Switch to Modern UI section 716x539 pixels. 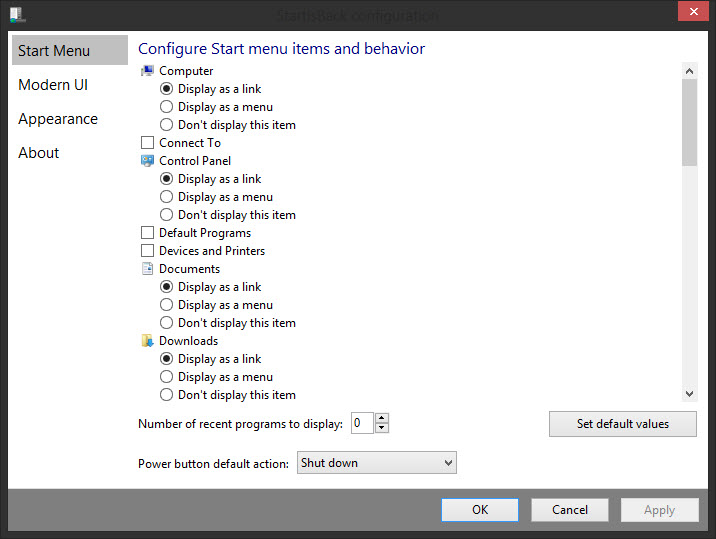click(53, 85)
